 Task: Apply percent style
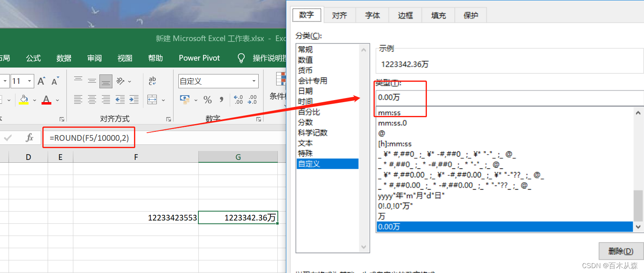point(208,99)
